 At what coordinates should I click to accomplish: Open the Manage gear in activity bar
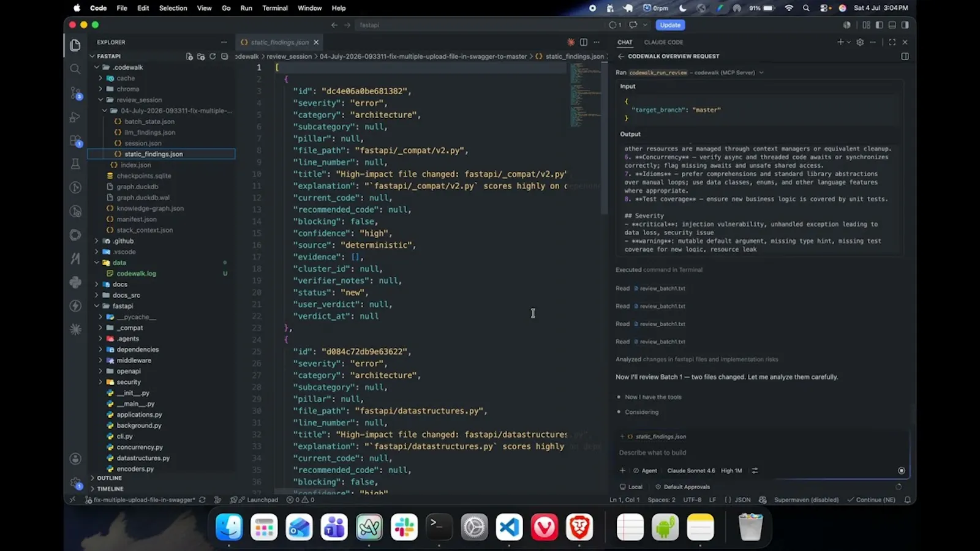[x=75, y=483]
